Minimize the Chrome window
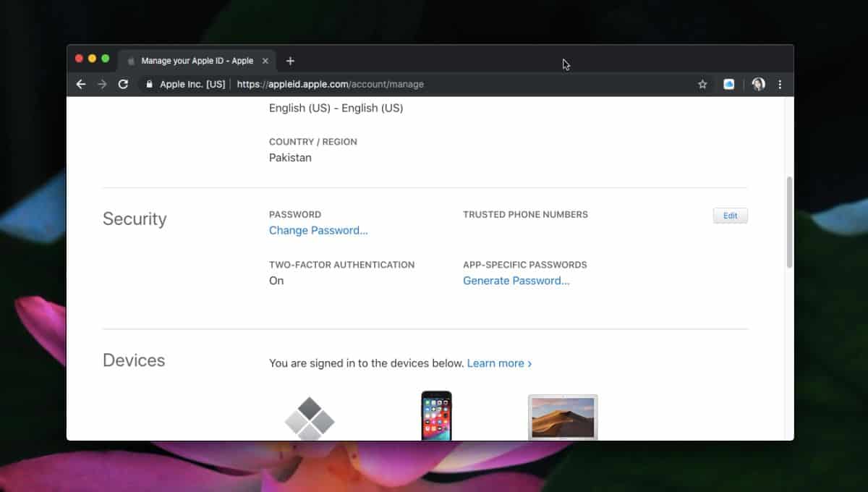 click(92, 58)
